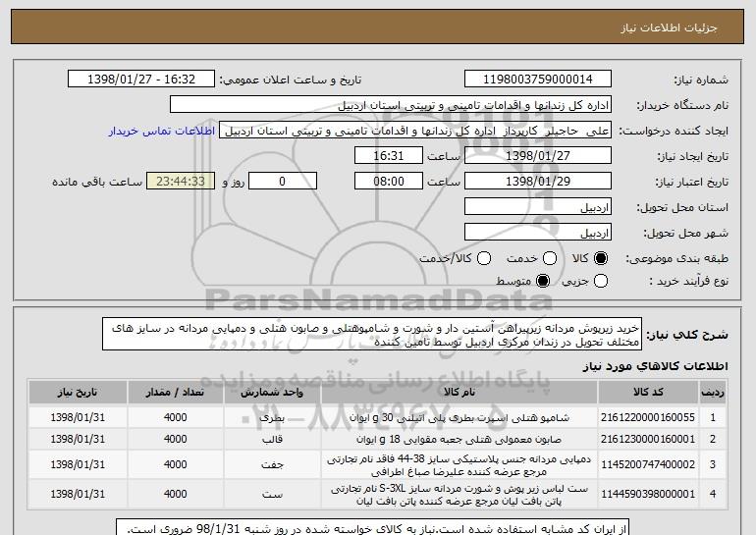756x535 pixels.
Task: Click the delivery city field شهر محل تحویل
Action: tap(538, 233)
